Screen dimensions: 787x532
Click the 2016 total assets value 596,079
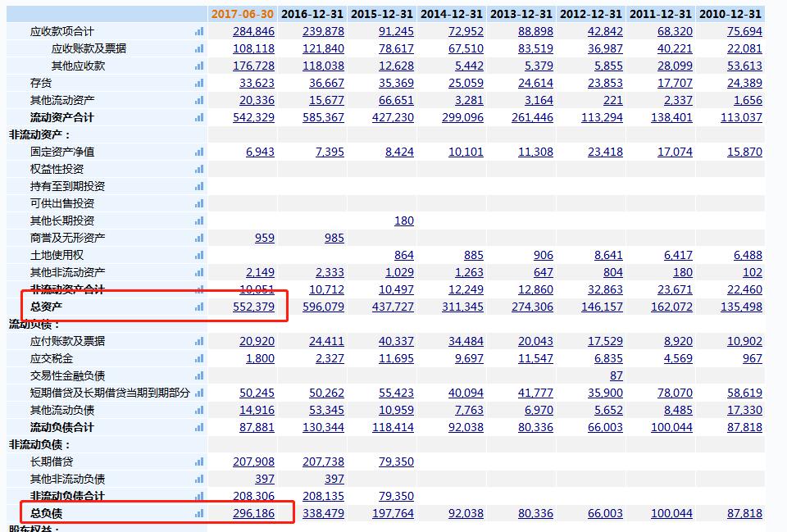323,307
